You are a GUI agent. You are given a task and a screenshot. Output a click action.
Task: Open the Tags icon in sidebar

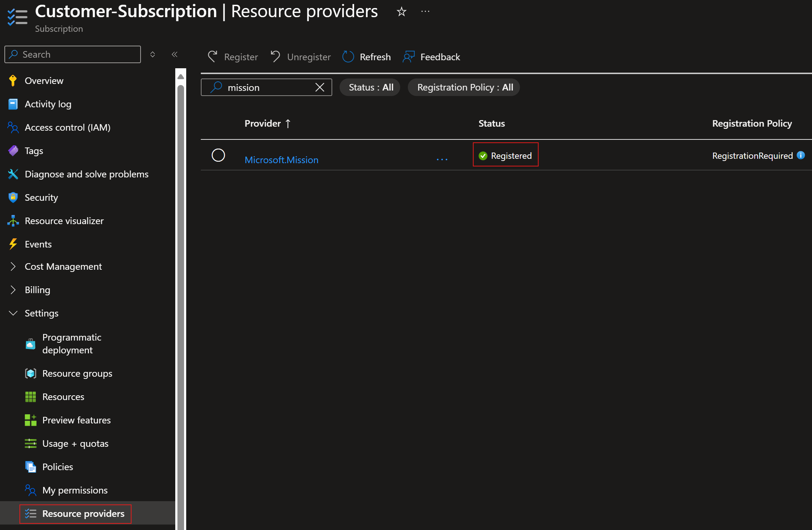click(13, 151)
